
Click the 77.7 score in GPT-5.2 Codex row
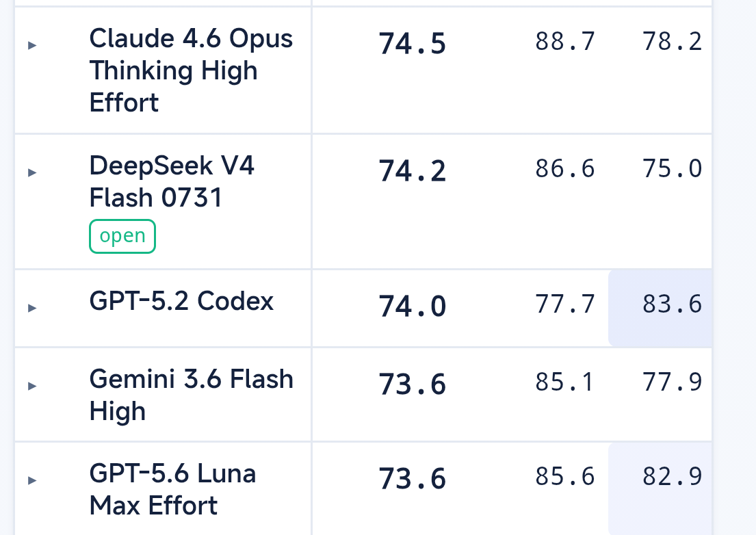pyautogui.click(x=565, y=304)
